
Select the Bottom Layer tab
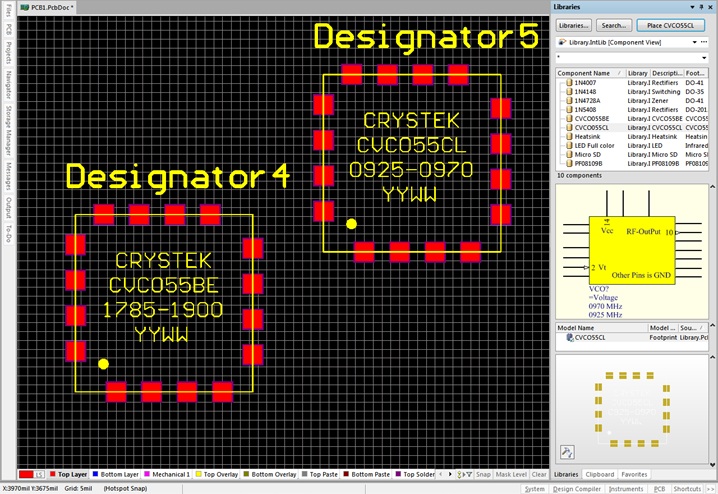[115, 475]
